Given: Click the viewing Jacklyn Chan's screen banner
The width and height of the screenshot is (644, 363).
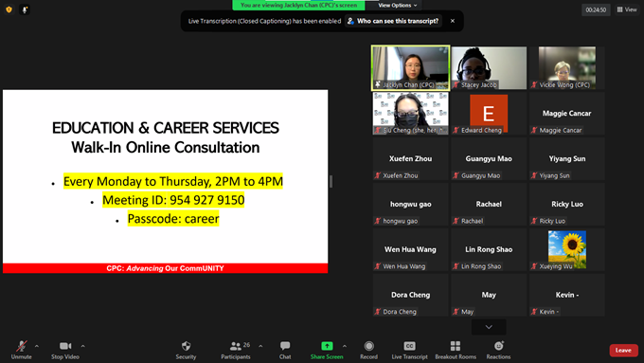Looking at the screenshot, I should coord(298,6).
